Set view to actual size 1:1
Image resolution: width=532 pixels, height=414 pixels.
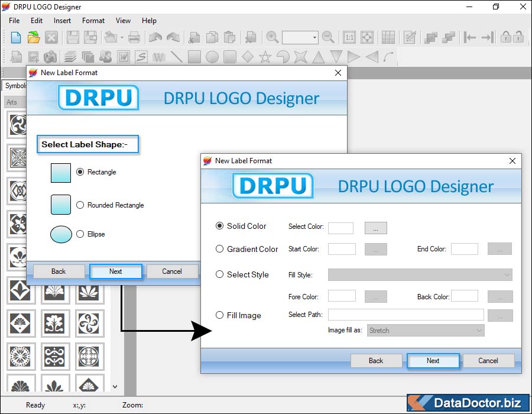[349, 37]
